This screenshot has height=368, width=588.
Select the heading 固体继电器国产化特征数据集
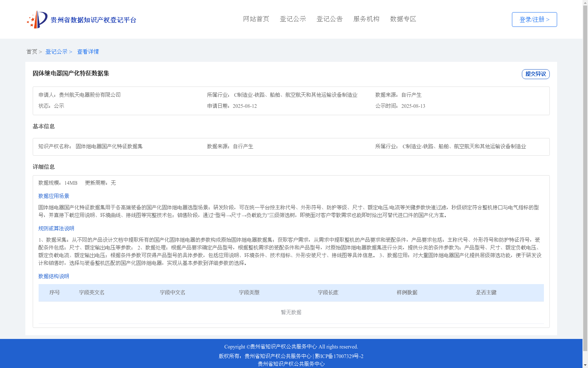coord(71,73)
